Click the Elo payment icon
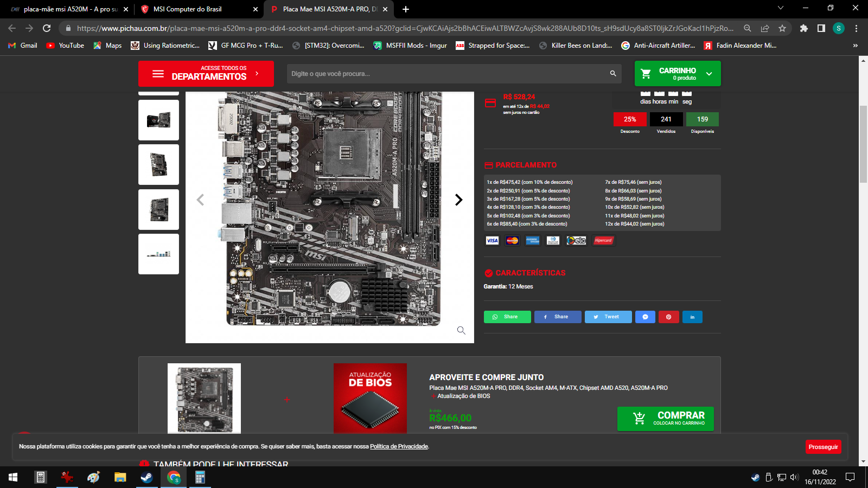The height and width of the screenshot is (488, 868). 576,241
